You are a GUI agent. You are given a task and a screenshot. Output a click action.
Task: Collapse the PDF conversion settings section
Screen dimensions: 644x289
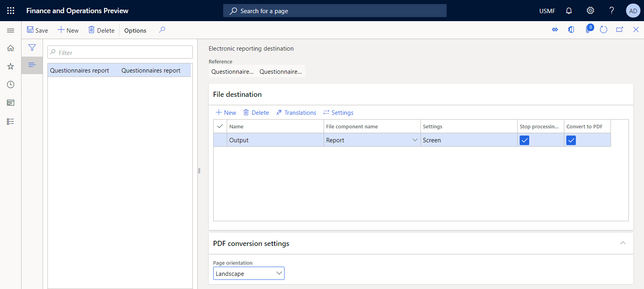tap(623, 243)
